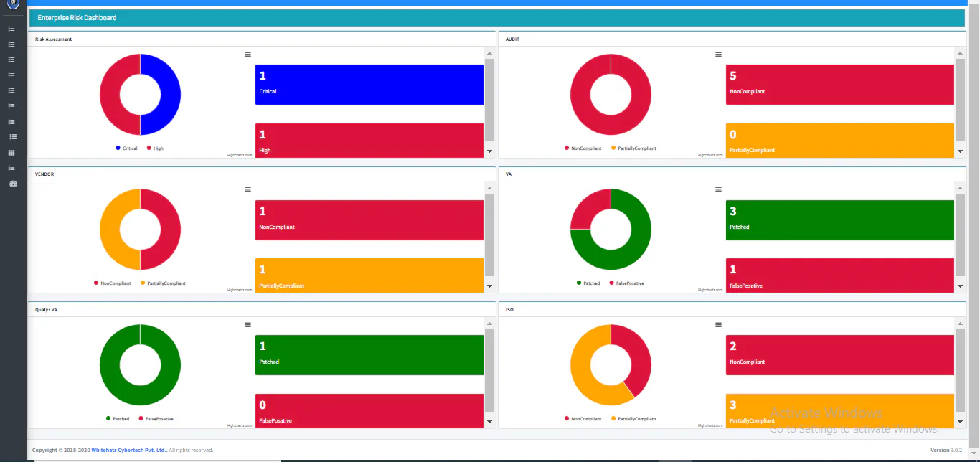Click the dashboard gauge icon in the sidebar
The image size is (980, 462).
(12, 184)
